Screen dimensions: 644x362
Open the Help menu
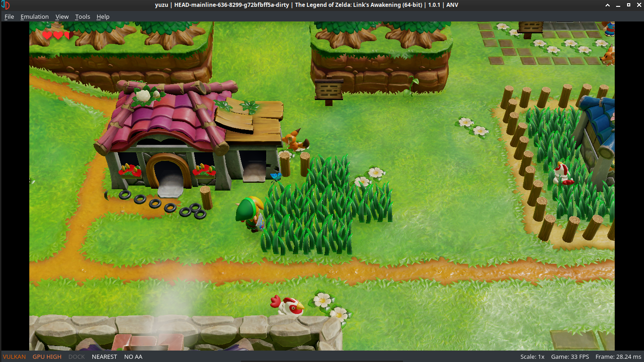(103, 16)
